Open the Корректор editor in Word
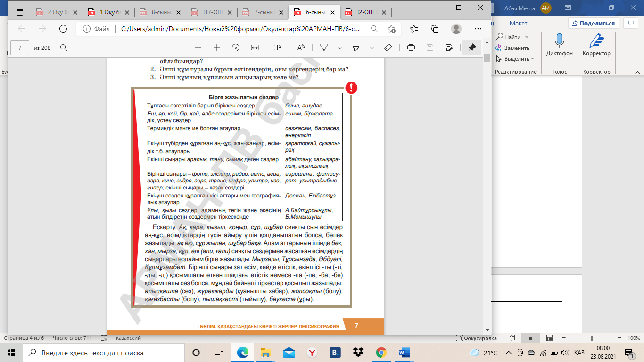Viewport: 644px width, 362px height. pyautogui.click(x=596, y=45)
